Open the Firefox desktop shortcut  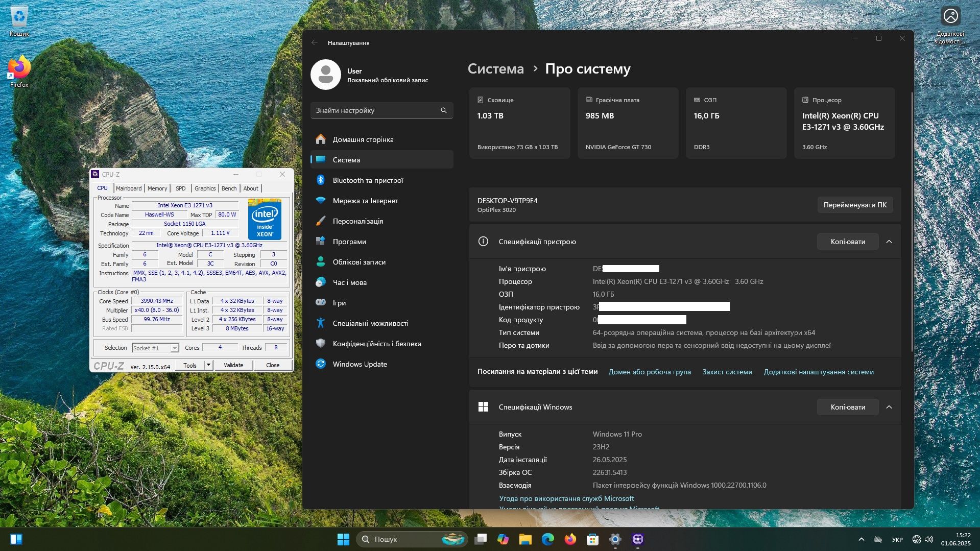click(19, 71)
